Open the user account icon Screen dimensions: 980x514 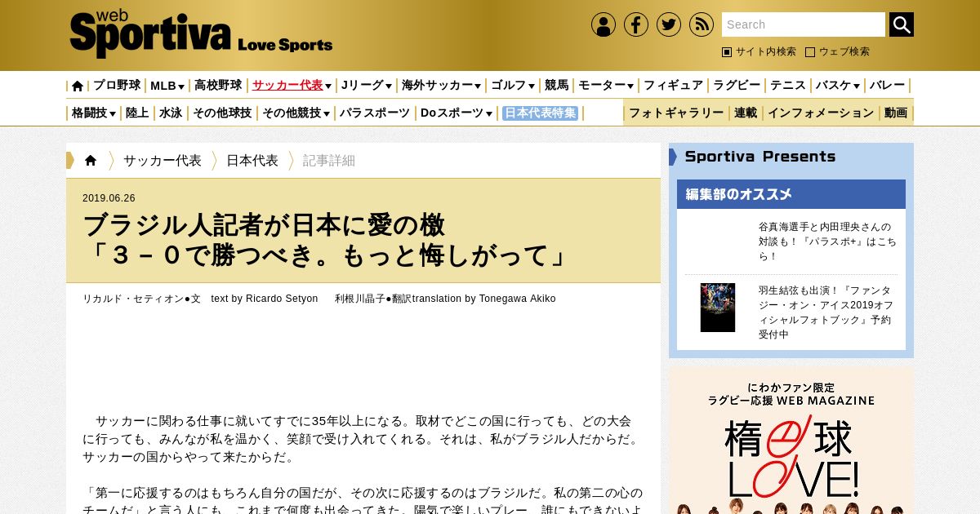tap(604, 24)
